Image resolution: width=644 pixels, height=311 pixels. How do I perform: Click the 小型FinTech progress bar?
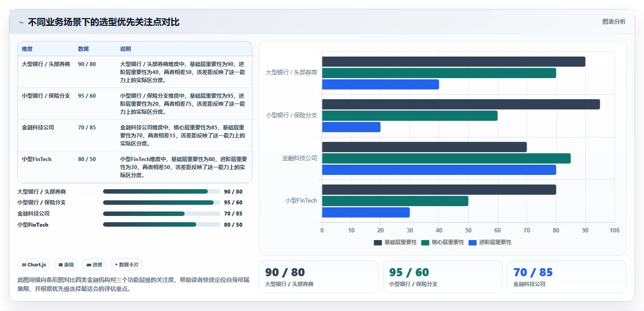[161, 224]
